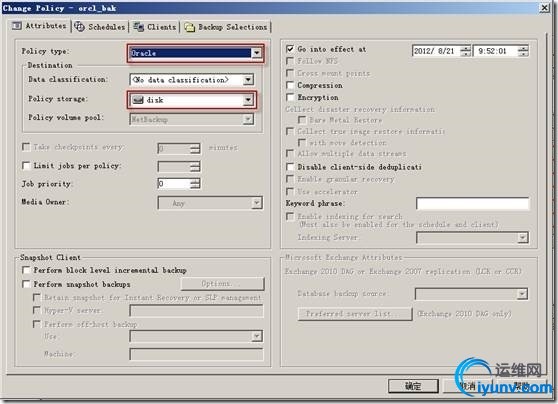Enable Limit jobs per policy
558x404 pixels.
pyautogui.click(x=26, y=166)
